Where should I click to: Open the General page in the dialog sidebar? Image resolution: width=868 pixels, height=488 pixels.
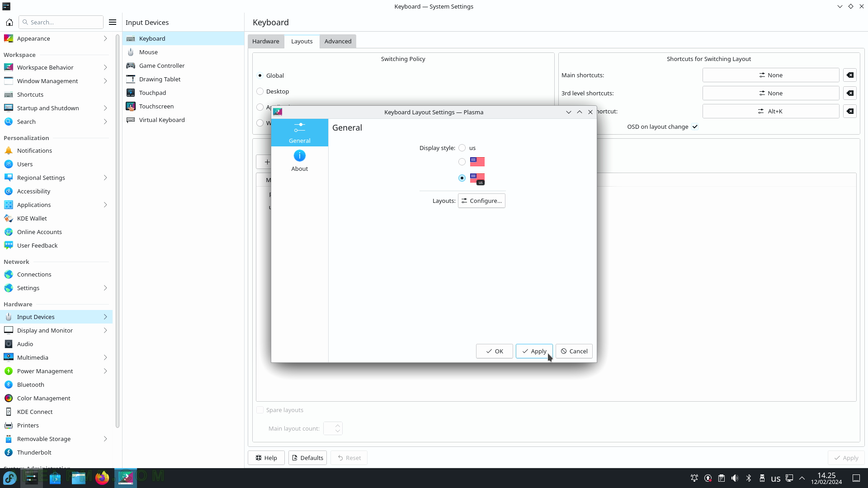click(x=299, y=133)
